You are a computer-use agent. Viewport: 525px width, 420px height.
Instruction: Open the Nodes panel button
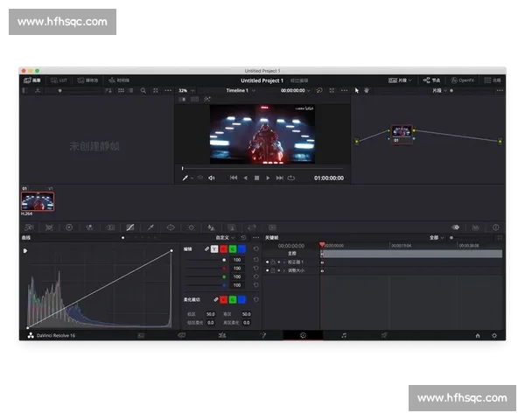coord(431,80)
